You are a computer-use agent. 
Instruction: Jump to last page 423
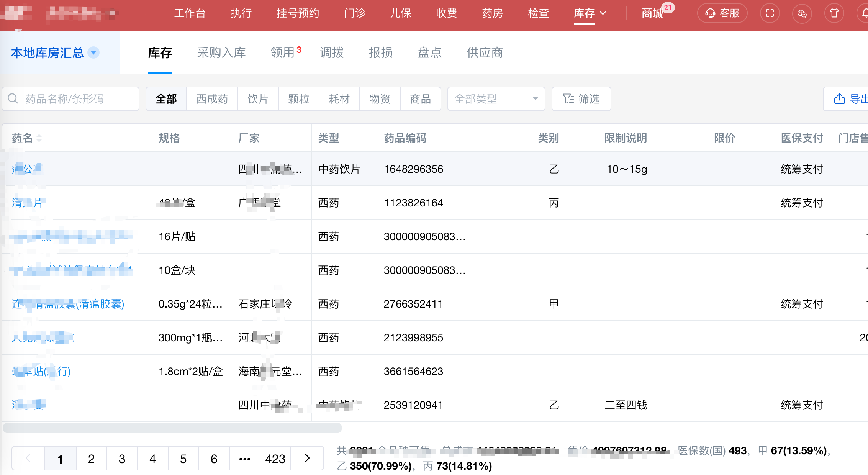coord(275,459)
